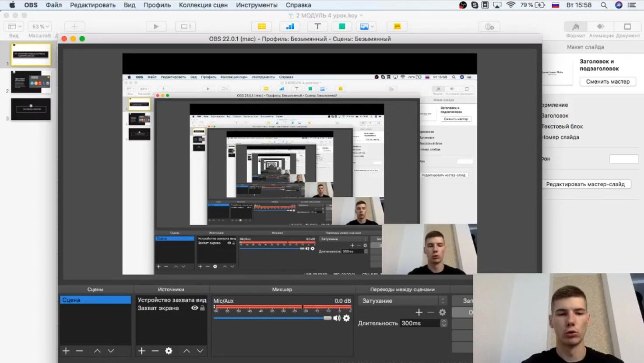Click the Сменить мастер button in Keynote
The height and width of the screenshot is (363, 644).
coord(608,81)
